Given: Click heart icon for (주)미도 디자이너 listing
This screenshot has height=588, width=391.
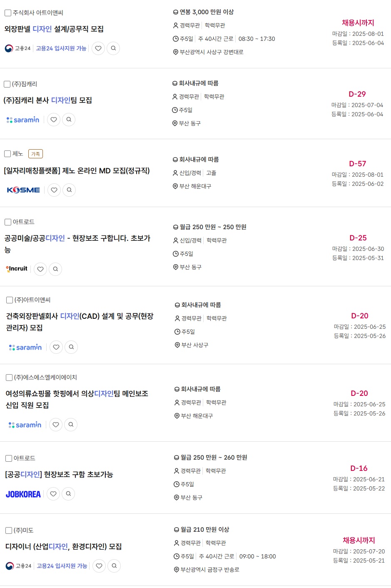Looking at the screenshot, I should tap(99, 566).
